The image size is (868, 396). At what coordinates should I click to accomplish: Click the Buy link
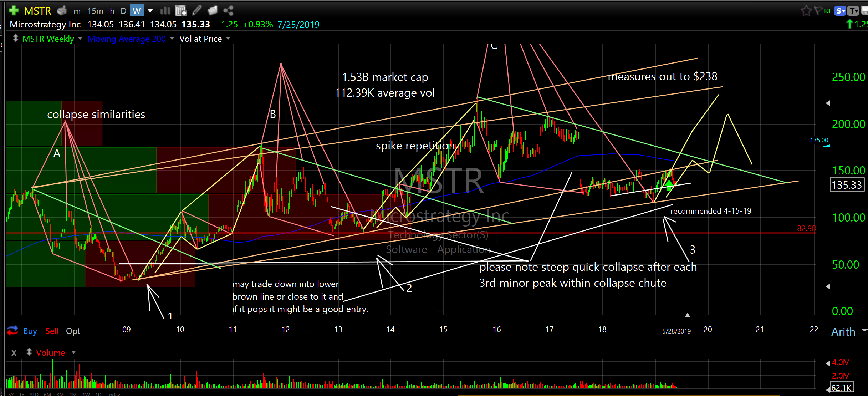pos(30,331)
